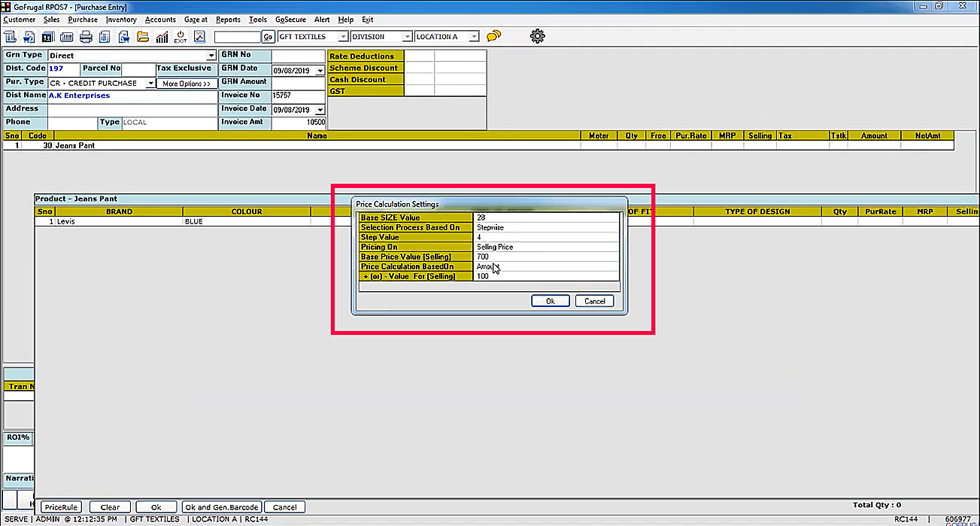Open the Customer menu
Screen dimensions: 980x526
[20, 20]
